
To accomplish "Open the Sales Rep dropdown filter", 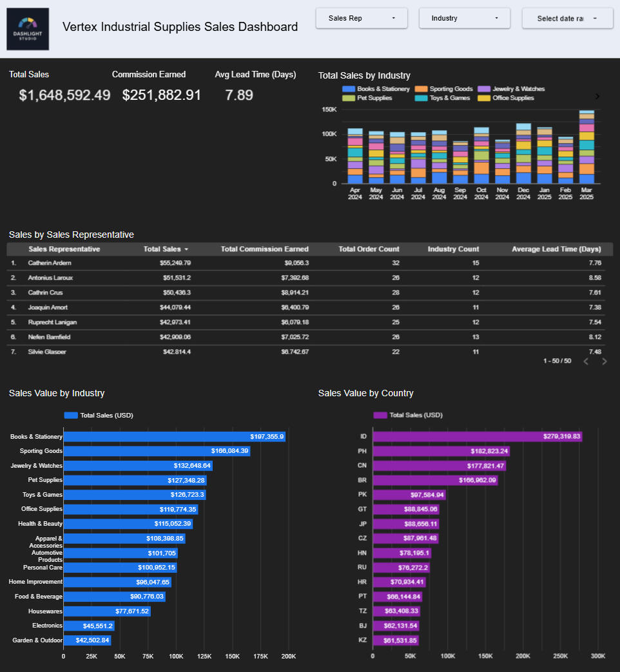I will [361, 18].
